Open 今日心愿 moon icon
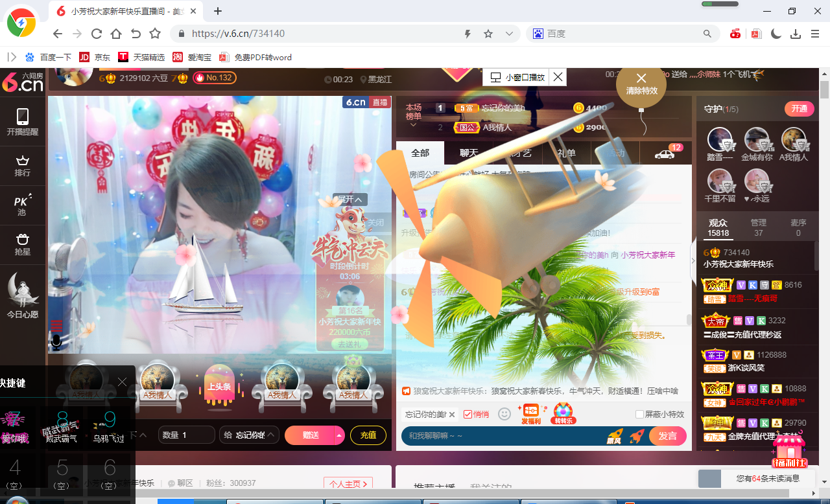 point(23,295)
